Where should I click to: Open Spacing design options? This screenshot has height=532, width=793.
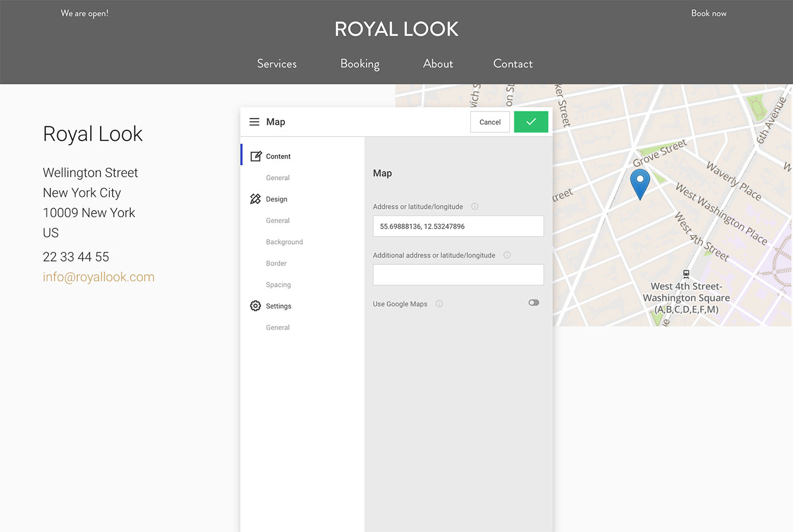coord(278,285)
